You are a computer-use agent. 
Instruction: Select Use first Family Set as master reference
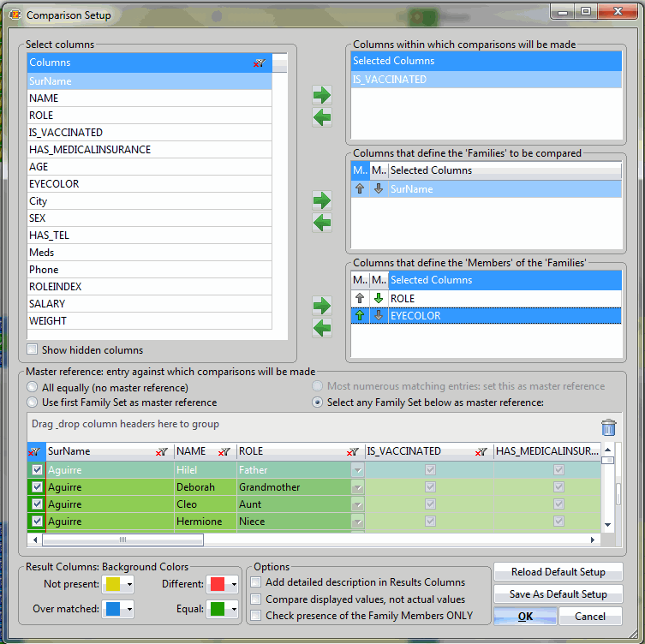click(x=33, y=402)
